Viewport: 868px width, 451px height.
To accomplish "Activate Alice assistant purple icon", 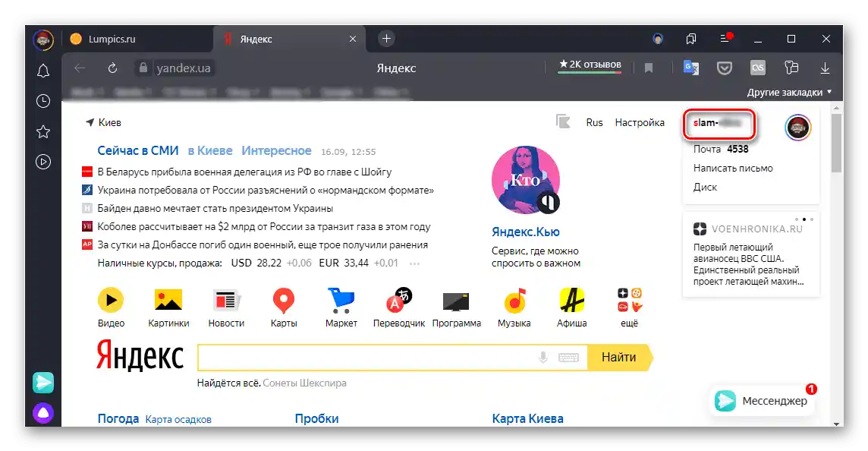I will coord(43,413).
